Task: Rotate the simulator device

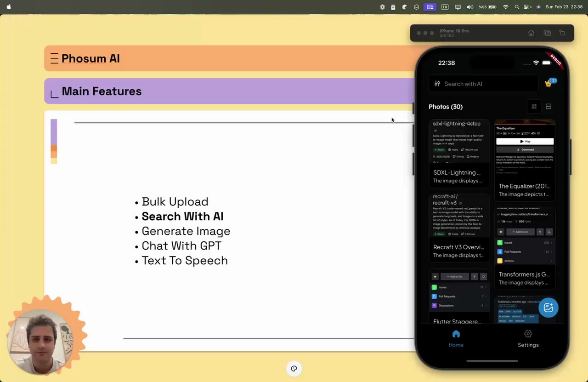Action: click(562, 33)
